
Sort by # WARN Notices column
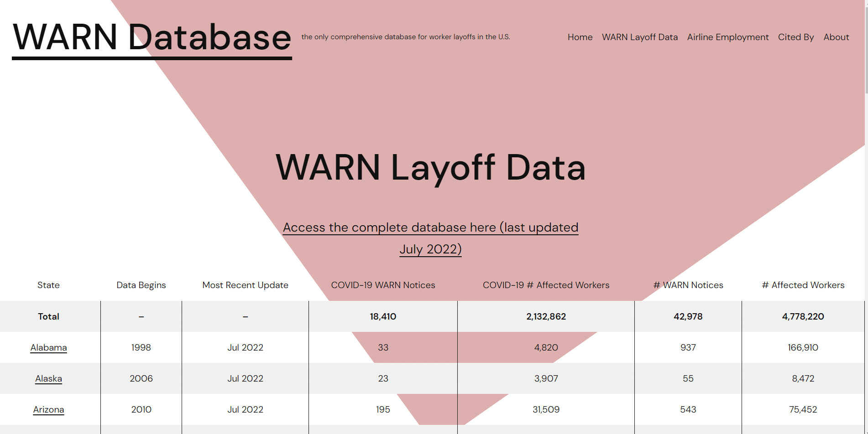coord(688,285)
